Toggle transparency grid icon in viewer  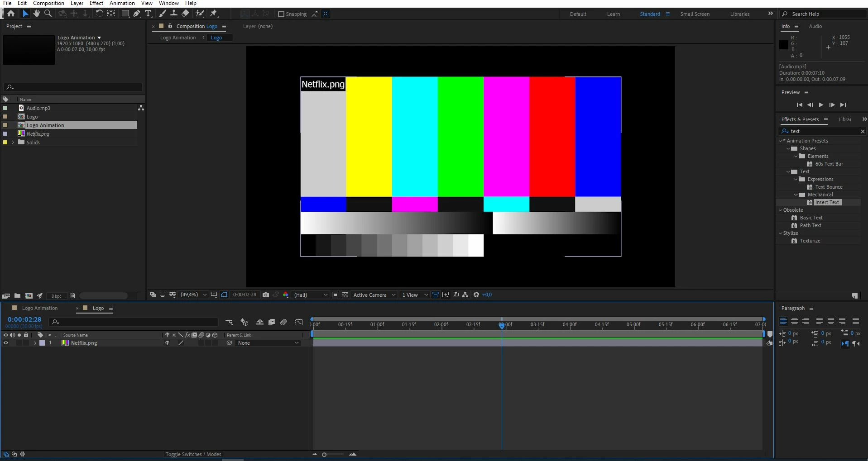coord(345,295)
